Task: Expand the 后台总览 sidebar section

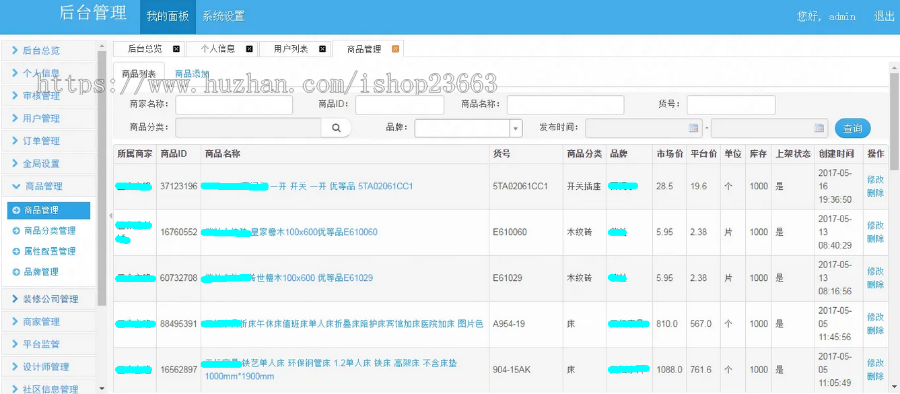Action: (x=49, y=51)
